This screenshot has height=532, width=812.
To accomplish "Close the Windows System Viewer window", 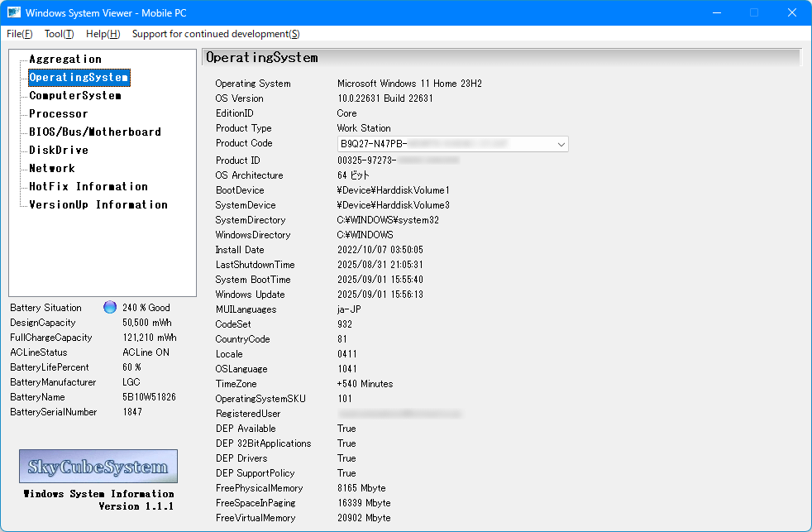I will point(792,12).
